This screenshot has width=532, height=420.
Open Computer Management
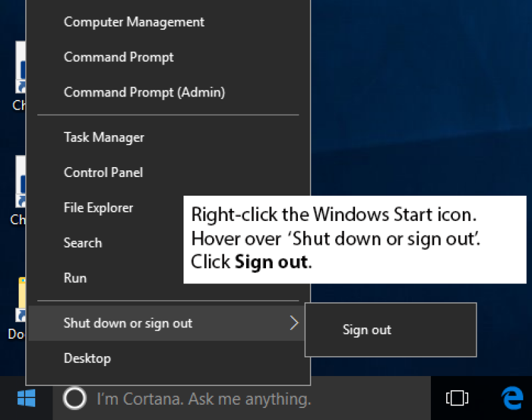point(133,22)
